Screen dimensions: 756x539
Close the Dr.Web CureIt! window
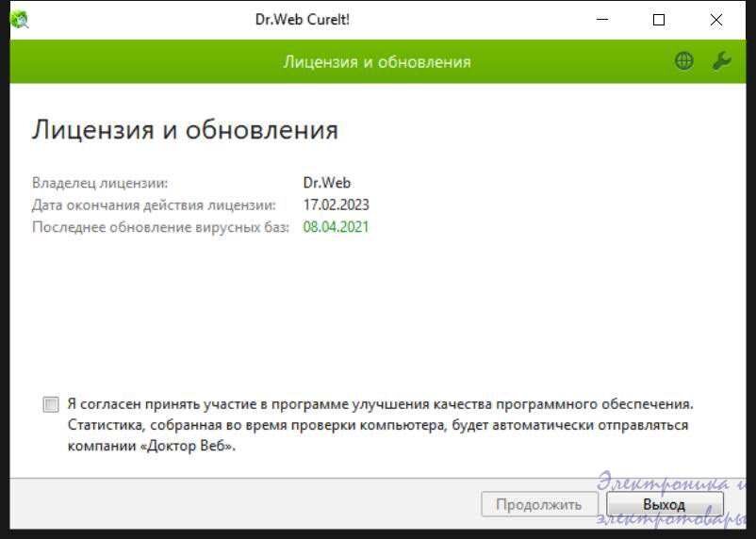coord(716,20)
